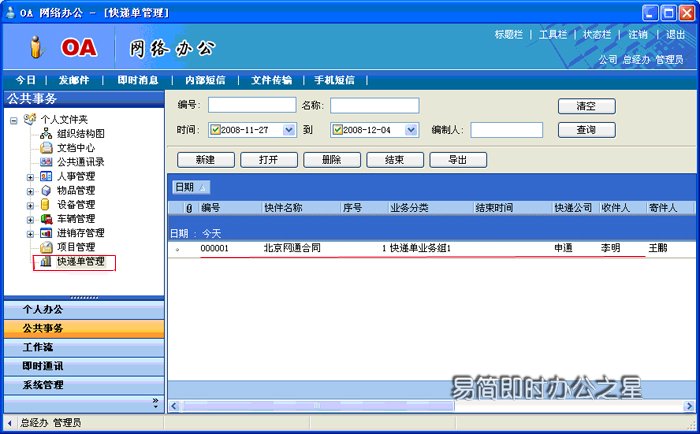Open the 今日 menu item
Screen dimensions: 700x434
point(25,80)
